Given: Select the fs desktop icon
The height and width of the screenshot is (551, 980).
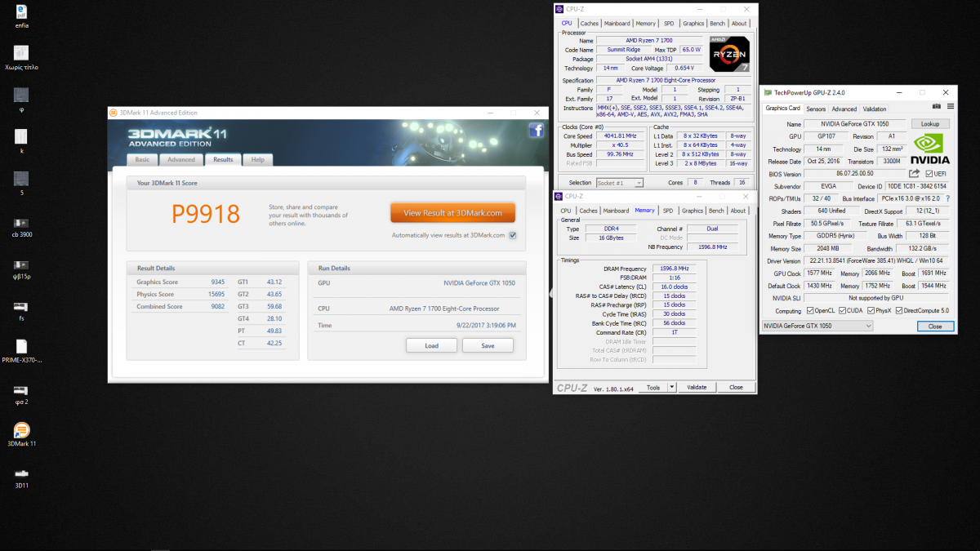Looking at the screenshot, I should [22, 311].
